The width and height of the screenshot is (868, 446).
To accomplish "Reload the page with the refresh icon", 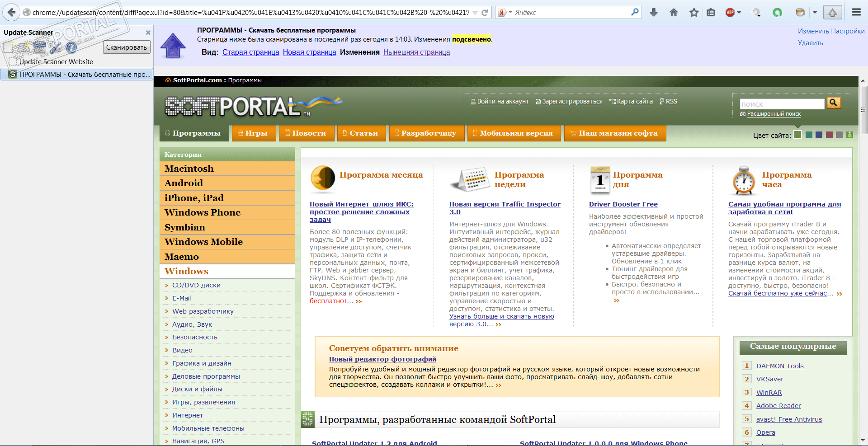I will click(485, 13).
